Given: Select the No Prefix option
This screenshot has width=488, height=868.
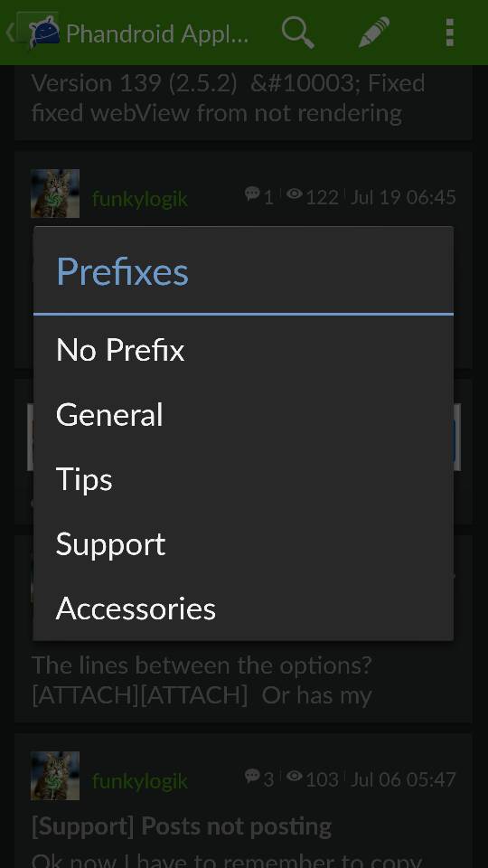Looking at the screenshot, I should point(243,350).
